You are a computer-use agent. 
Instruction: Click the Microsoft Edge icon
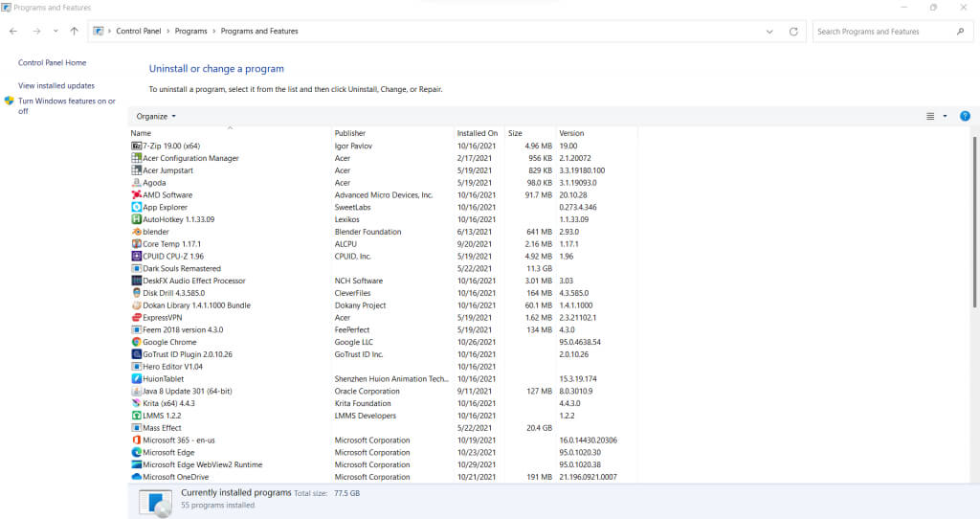point(136,452)
